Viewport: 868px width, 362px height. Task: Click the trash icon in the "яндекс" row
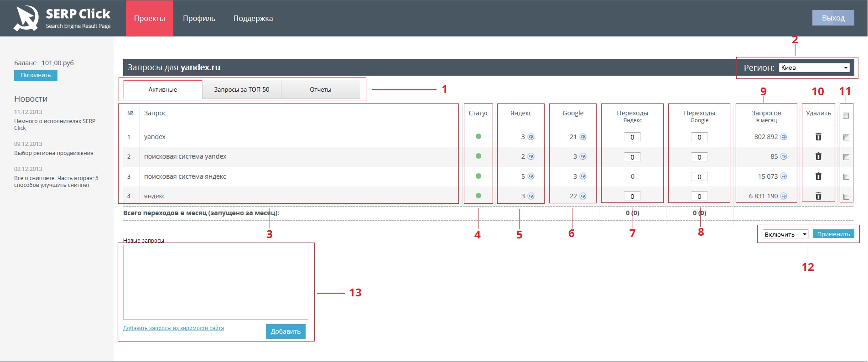818,196
